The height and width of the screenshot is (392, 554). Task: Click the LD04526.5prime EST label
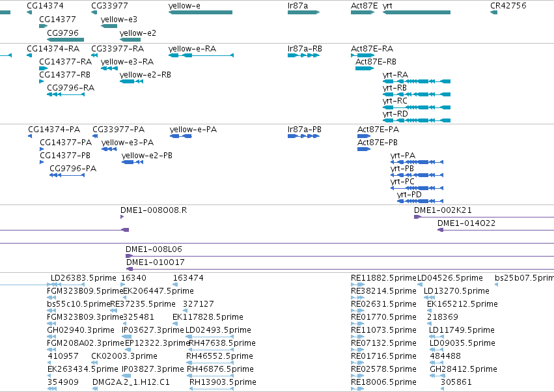pyautogui.click(x=450, y=278)
